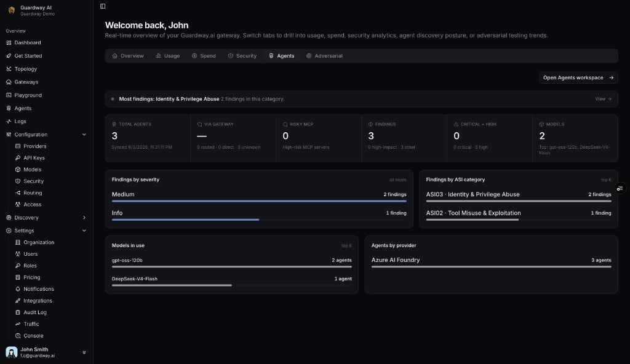Click the floating settings icon at right edge
The width and height of the screenshot is (630, 364).
(620, 188)
